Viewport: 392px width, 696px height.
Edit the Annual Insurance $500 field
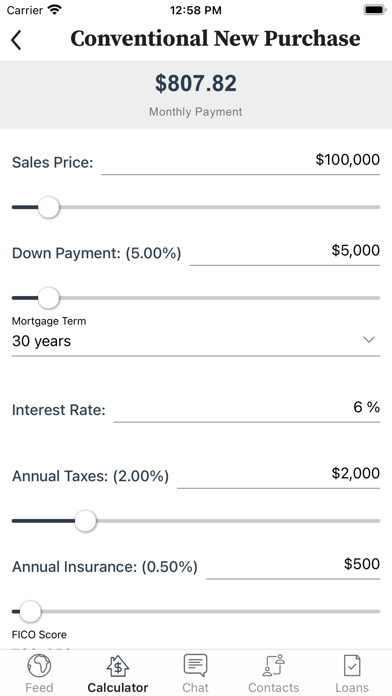tap(293, 565)
